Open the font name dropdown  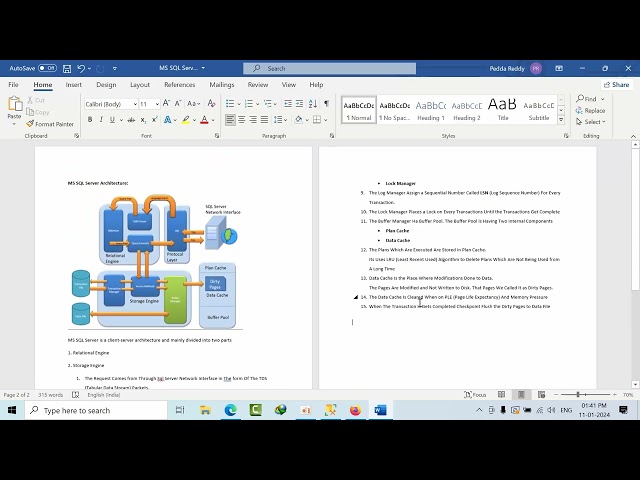click(135, 104)
